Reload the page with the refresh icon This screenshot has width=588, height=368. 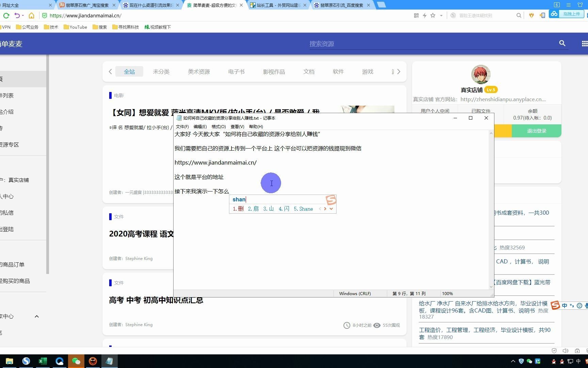tap(6, 15)
